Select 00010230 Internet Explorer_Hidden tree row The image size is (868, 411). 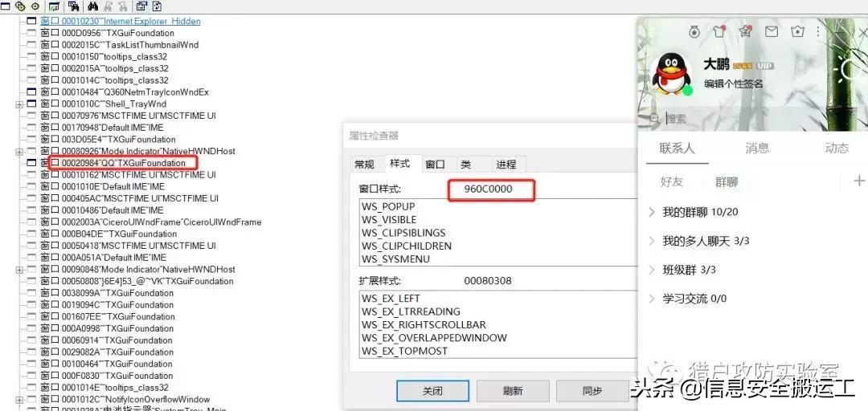(120, 21)
